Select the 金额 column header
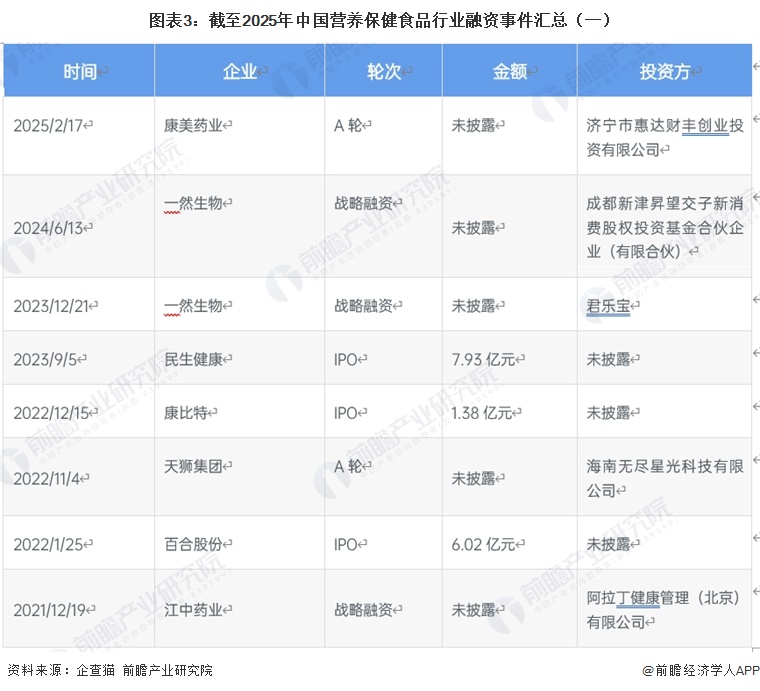760x691 pixels. (509, 71)
